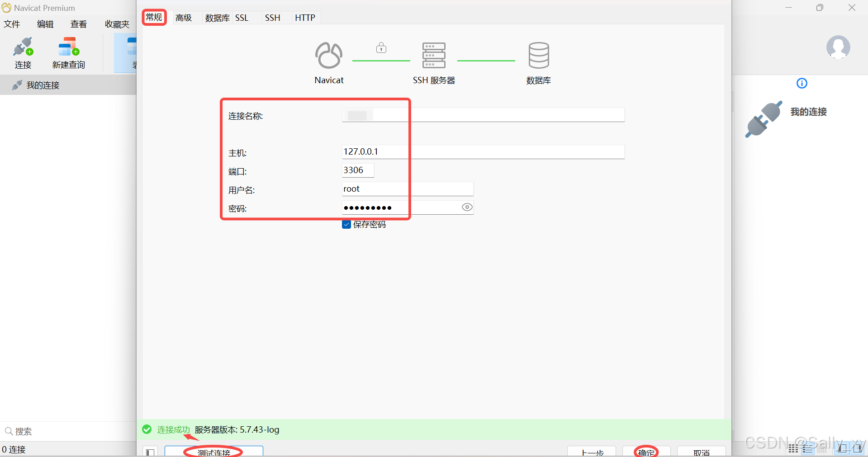
Task: Select the 数据库 database cylinder icon
Action: tap(539, 55)
